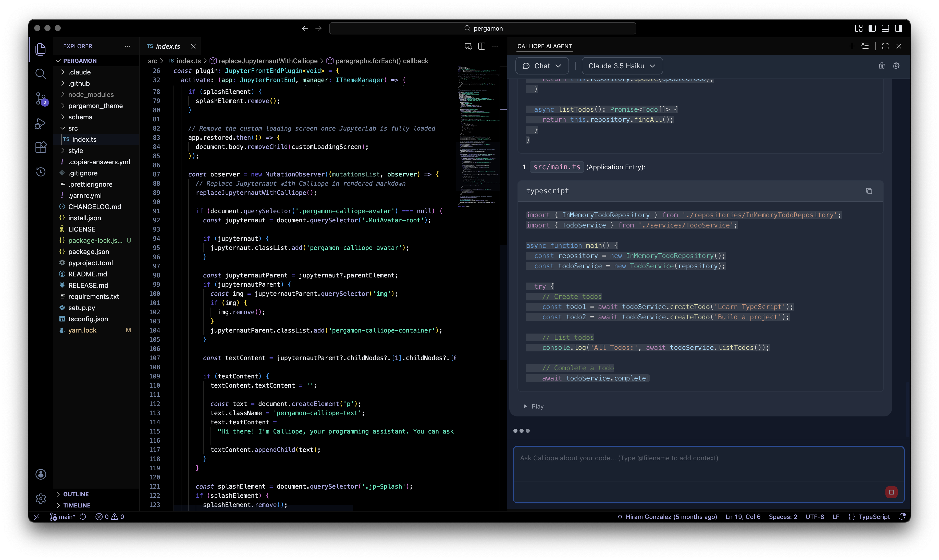This screenshot has width=939, height=560.
Task: Open the Source Control view
Action: coord(41,99)
